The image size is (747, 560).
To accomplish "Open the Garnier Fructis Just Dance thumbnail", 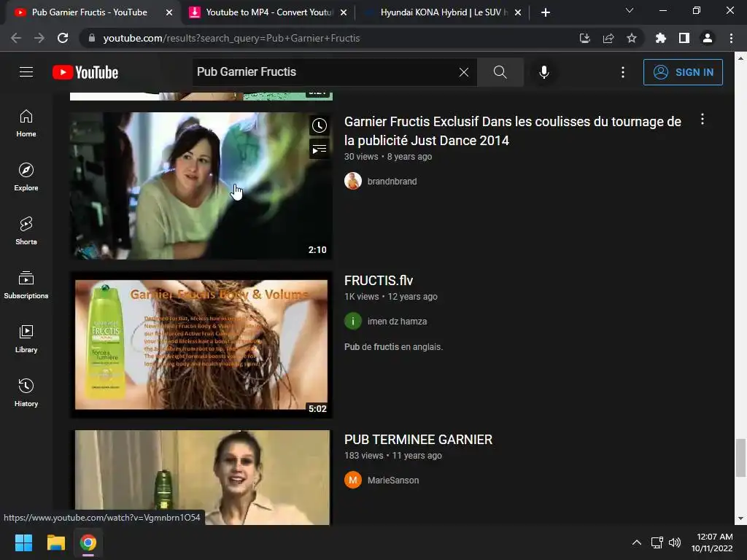I will pyautogui.click(x=201, y=186).
